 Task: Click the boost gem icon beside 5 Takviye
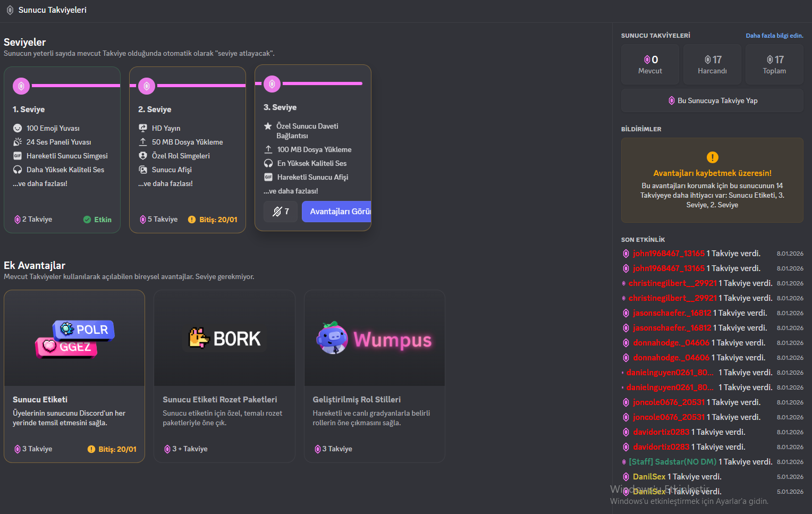tap(142, 220)
